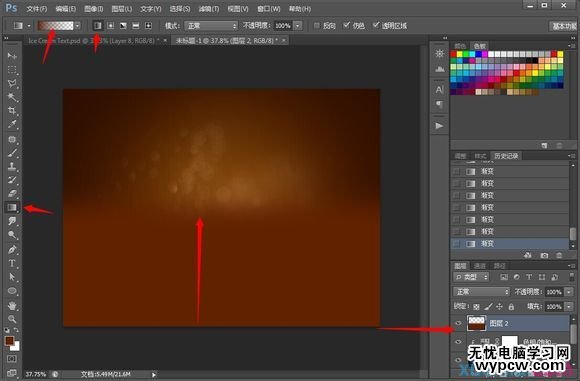580x381 pixels.
Task: Select the Clone Stamp tool
Action: 12,166
